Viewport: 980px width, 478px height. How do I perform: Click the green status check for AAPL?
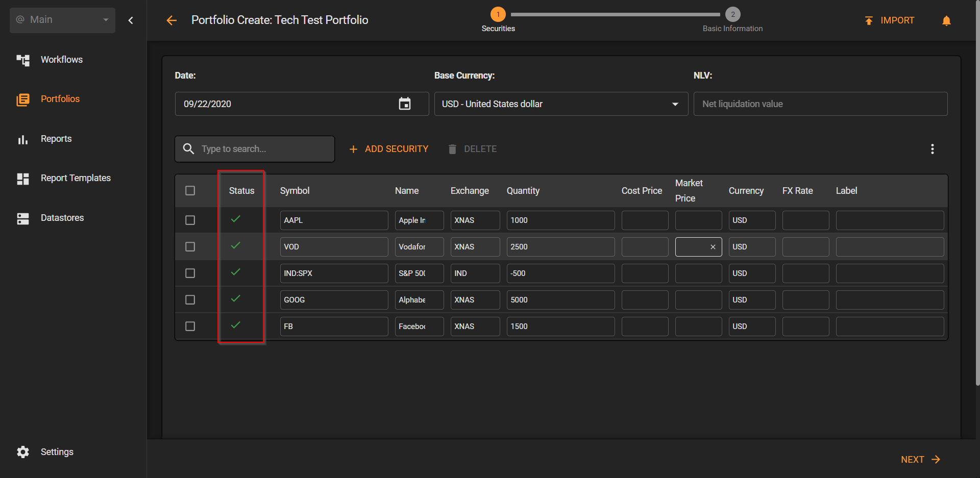click(235, 219)
